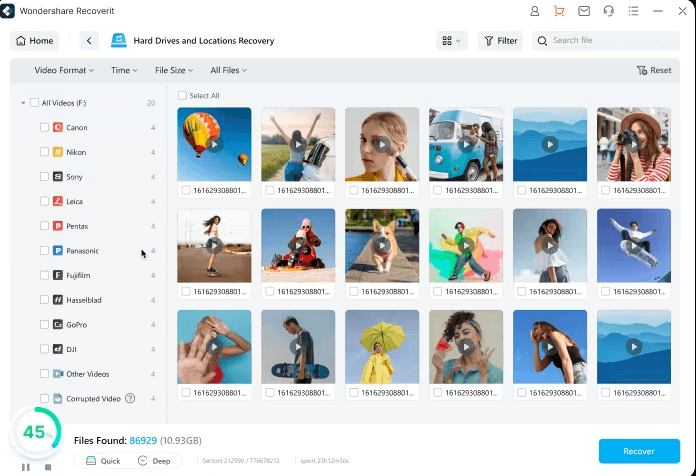696x476 pixels.
Task: Tick the Canon checkbox
Action: 44,127
